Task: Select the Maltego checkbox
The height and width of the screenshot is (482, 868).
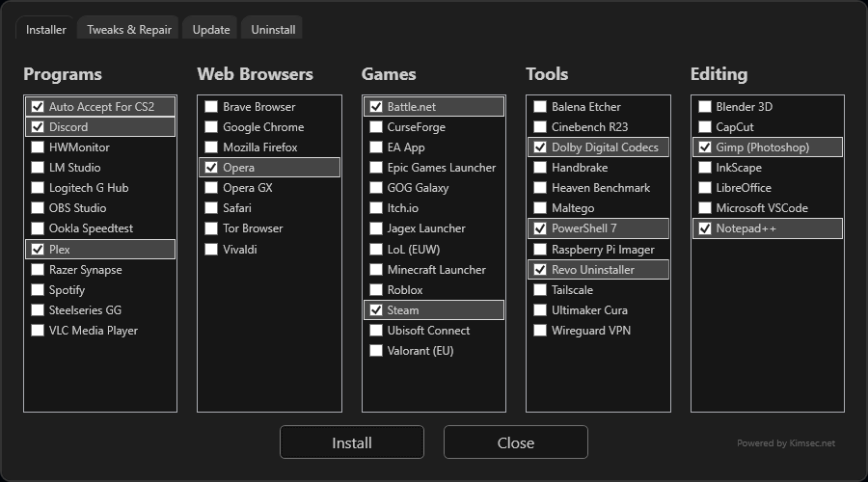Action: 540,208
